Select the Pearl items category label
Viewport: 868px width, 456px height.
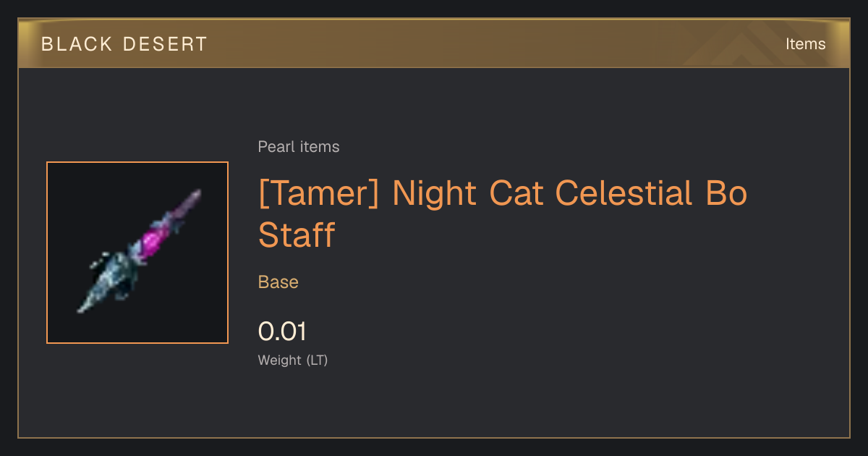299,147
